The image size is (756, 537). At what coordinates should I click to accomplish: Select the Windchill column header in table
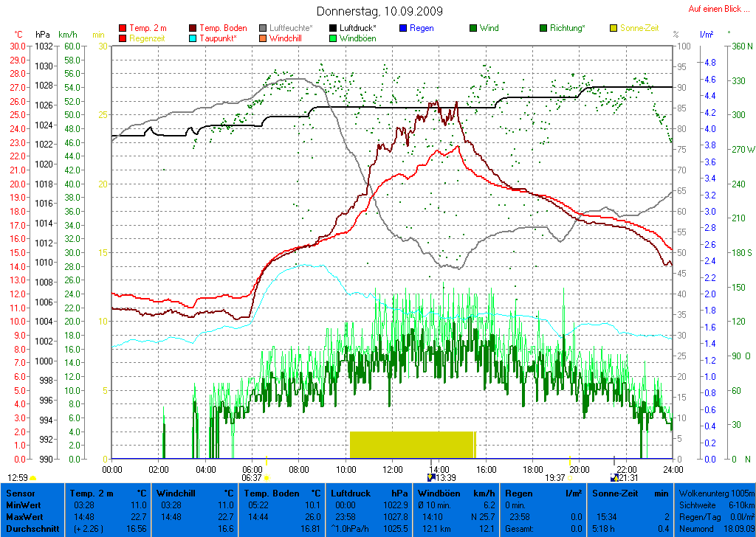click(x=174, y=493)
